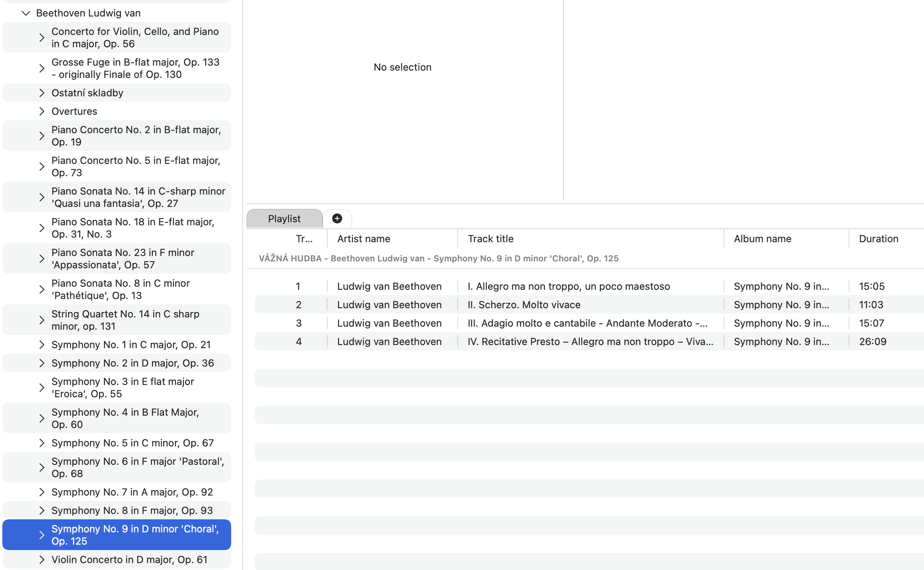
Task: Collapse the Beethoven Ludwig van tree node
Action: (x=26, y=13)
